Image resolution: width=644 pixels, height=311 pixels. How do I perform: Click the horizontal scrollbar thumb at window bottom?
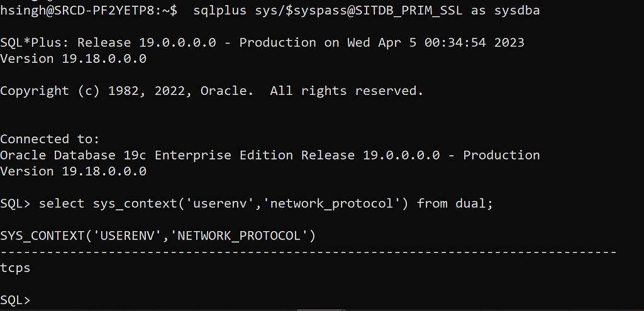pos(321,310)
